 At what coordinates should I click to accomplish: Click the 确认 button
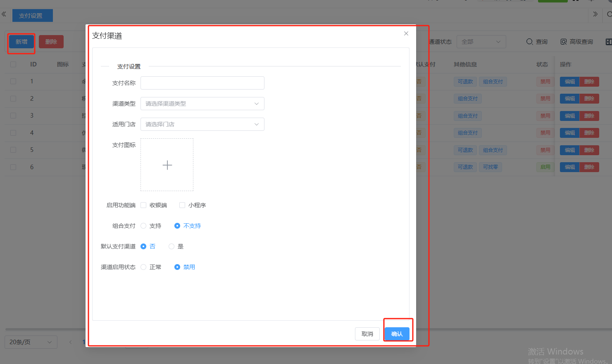(x=397, y=334)
